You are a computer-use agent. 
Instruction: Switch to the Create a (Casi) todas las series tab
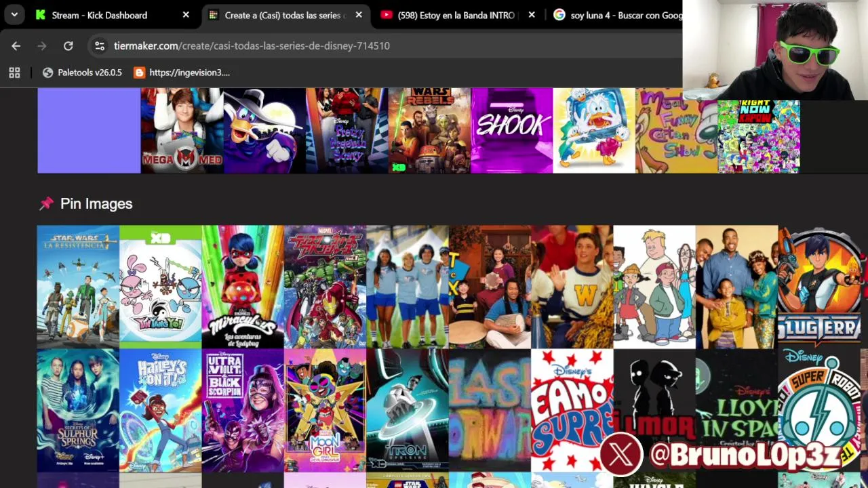pos(284,15)
